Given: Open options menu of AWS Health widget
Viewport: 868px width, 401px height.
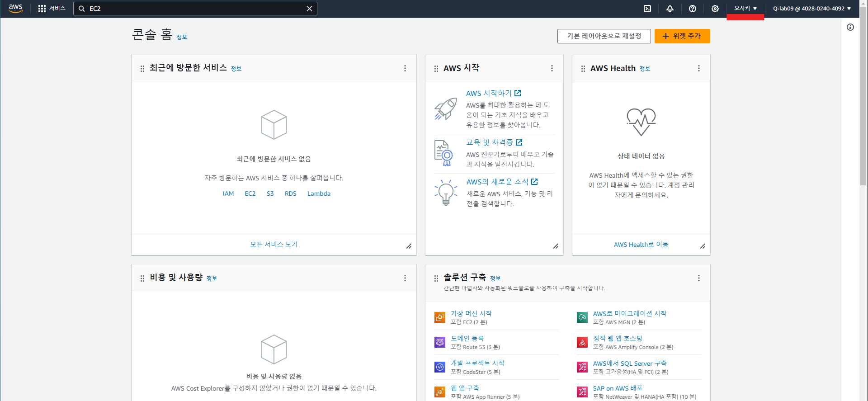Looking at the screenshot, I should tap(699, 68).
